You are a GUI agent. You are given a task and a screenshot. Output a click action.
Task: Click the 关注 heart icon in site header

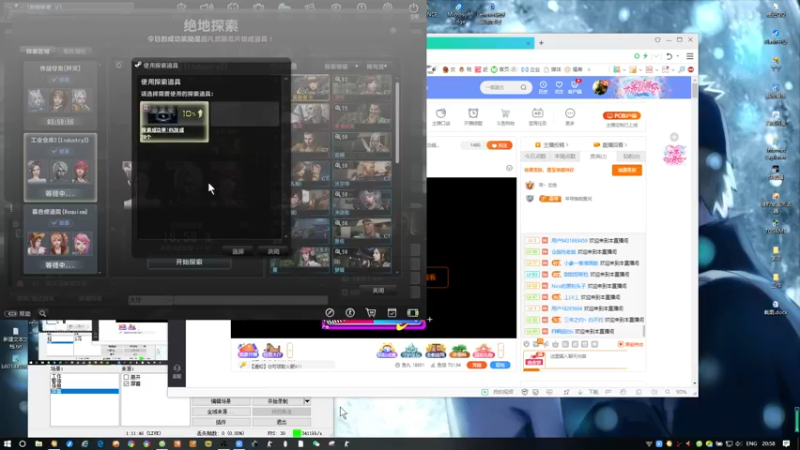pos(559,87)
